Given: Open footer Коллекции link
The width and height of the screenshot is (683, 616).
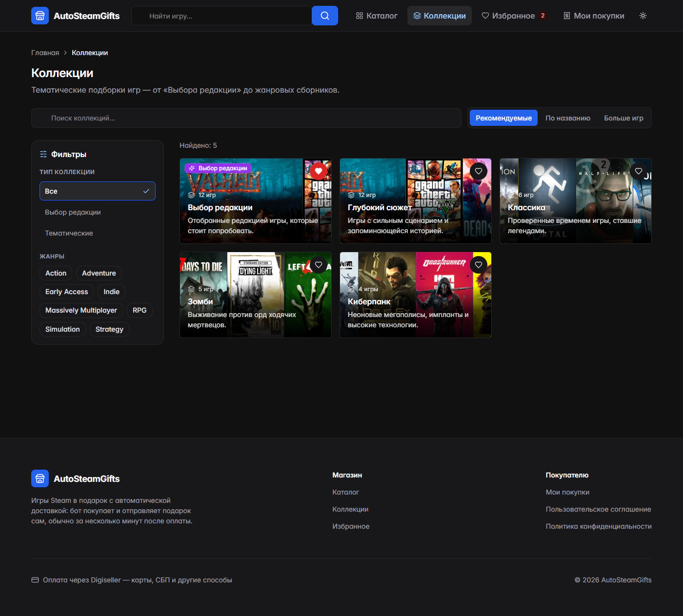Looking at the screenshot, I should pyautogui.click(x=350, y=509).
